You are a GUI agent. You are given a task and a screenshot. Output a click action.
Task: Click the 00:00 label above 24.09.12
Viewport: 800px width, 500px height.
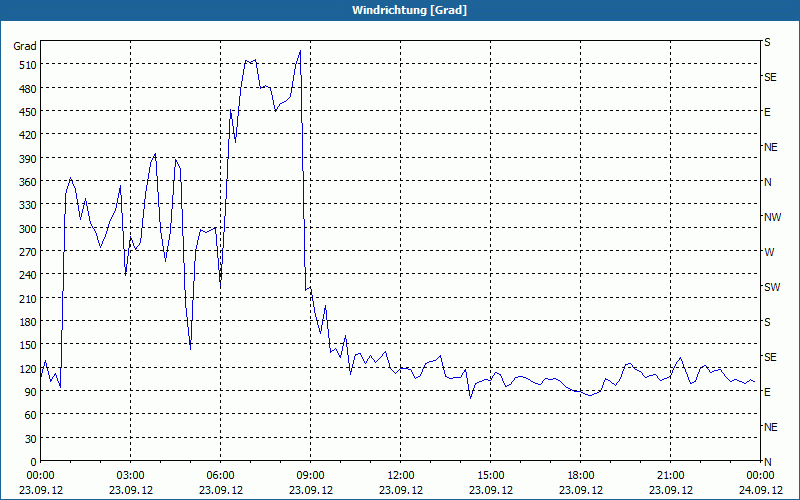point(760,476)
